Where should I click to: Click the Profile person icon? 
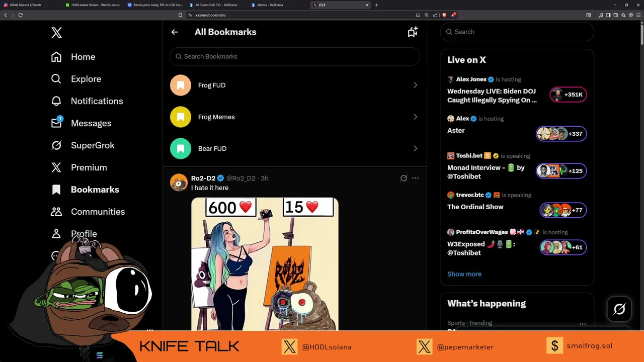click(x=56, y=234)
